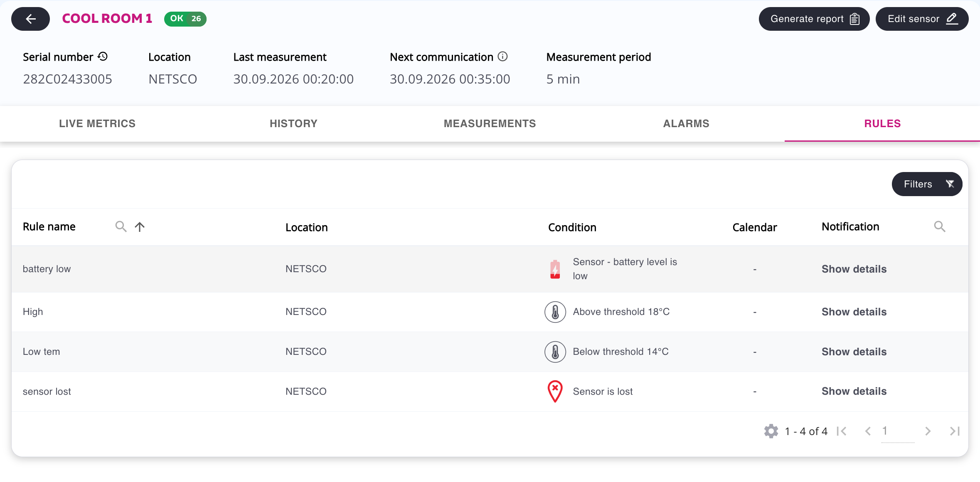Show details for sensor lost rule
This screenshot has height=482, width=980.
pyautogui.click(x=854, y=391)
